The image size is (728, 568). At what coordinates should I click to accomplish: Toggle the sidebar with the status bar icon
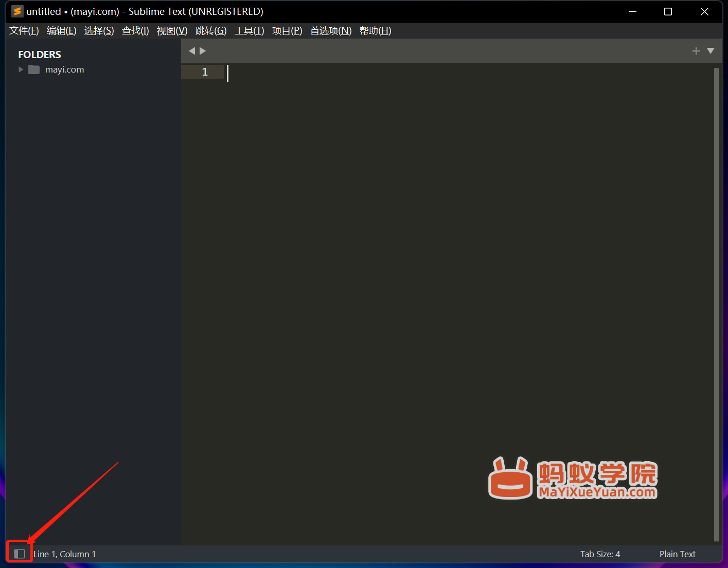point(20,554)
